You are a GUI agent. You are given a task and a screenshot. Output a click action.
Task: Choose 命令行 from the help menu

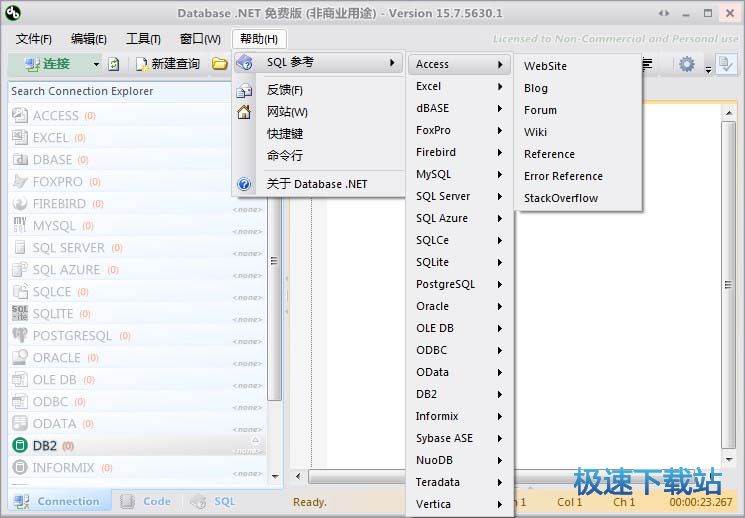pyautogui.click(x=318, y=155)
